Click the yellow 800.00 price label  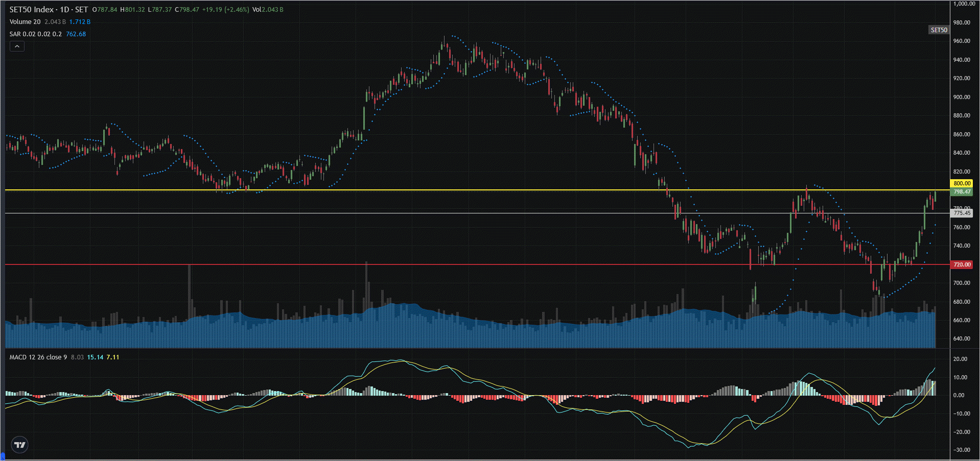coord(962,183)
